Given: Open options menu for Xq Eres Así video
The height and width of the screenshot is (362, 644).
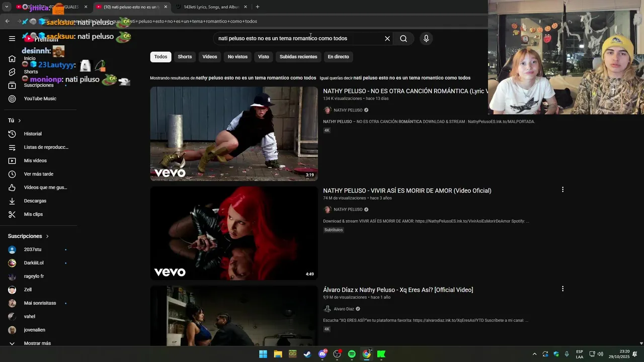Looking at the screenshot, I should click(562, 289).
